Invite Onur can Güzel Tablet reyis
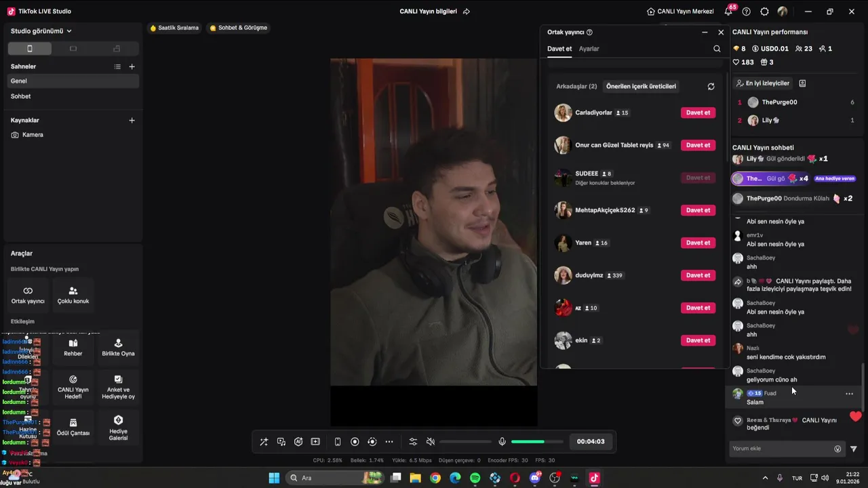Viewport: 868px width, 488px height. click(x=698, y=145)
